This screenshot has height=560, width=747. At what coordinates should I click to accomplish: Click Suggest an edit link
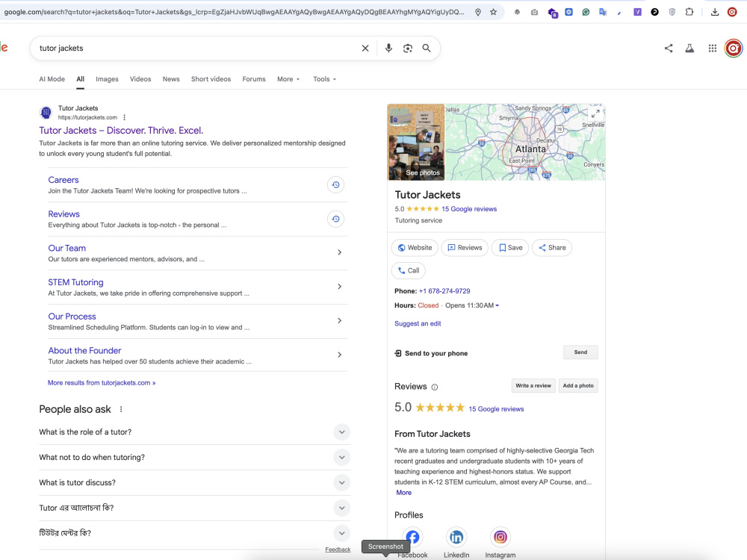click(418, 323)
